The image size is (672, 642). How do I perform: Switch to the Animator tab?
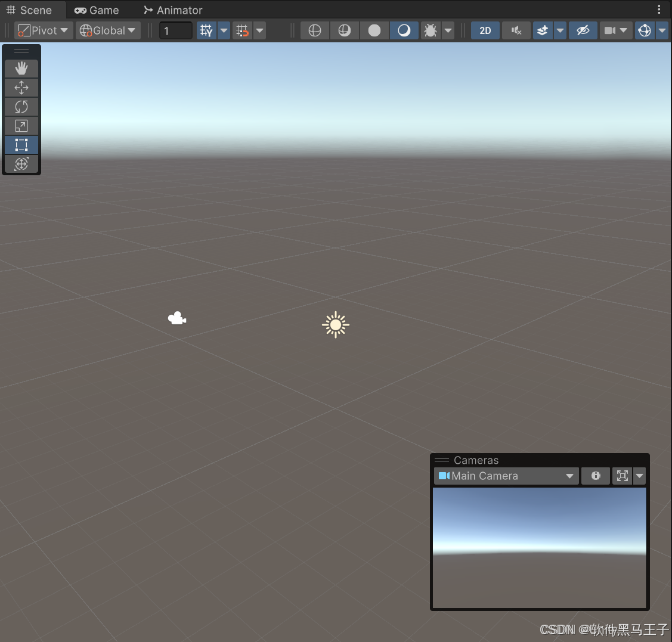coord(173,10)
